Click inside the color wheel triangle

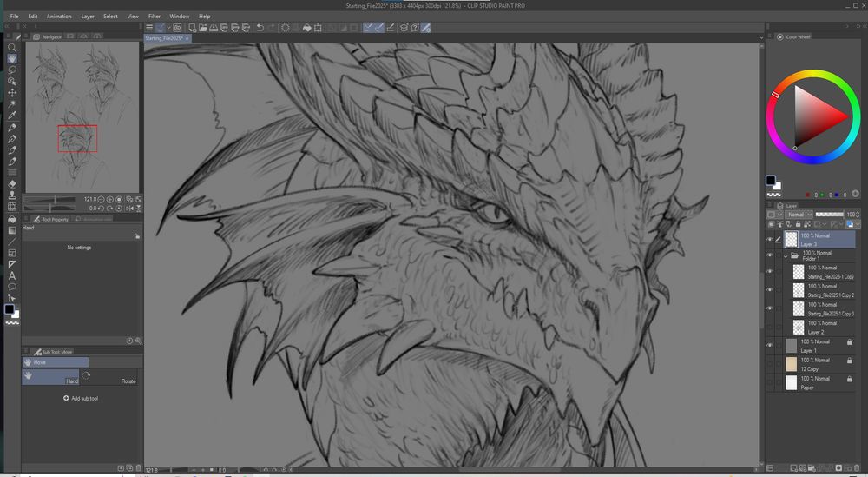tap(815, 117)
